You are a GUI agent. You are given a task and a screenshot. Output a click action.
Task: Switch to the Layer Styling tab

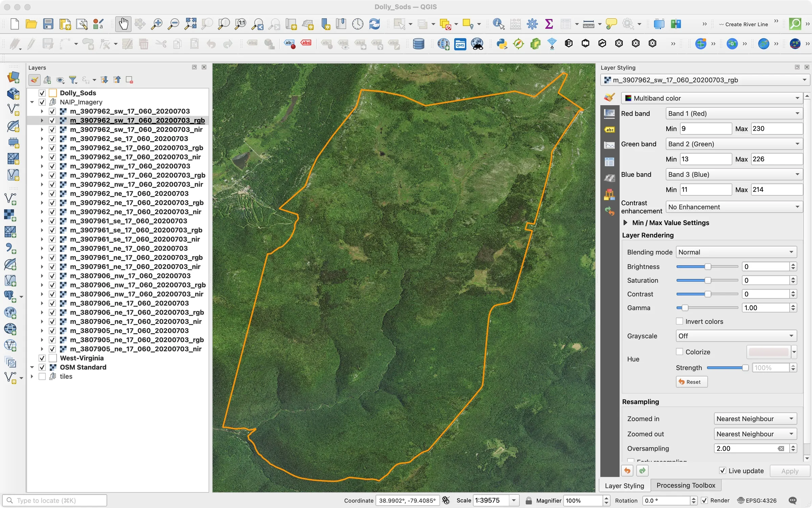[624, 485]
